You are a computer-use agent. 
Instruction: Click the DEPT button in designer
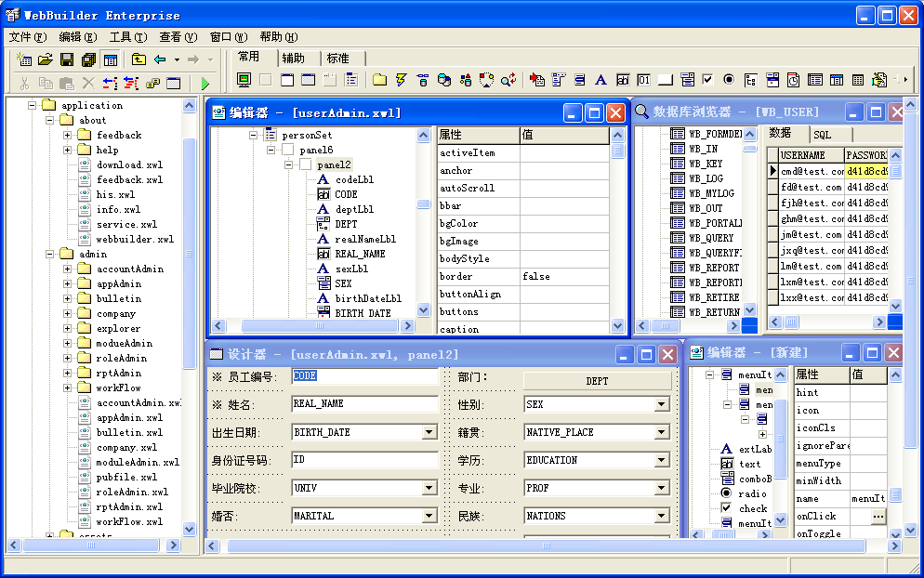pyautogui.click(x=597, y=381)
